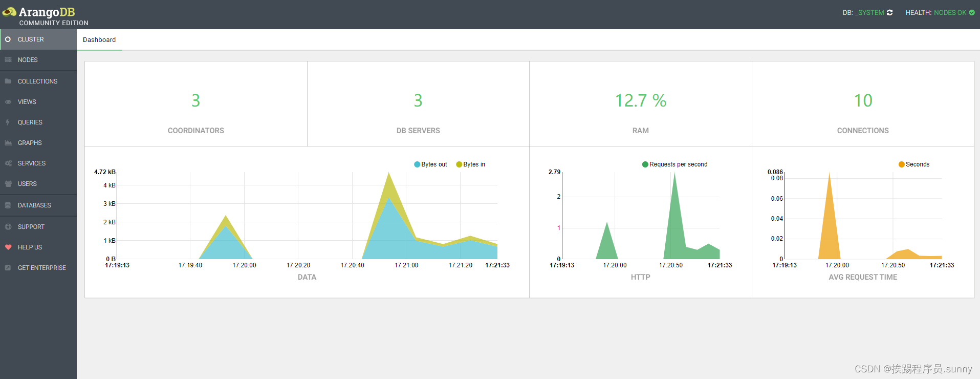Click the Users group icon
Viewport: 980px width, 379px height.
8,184
